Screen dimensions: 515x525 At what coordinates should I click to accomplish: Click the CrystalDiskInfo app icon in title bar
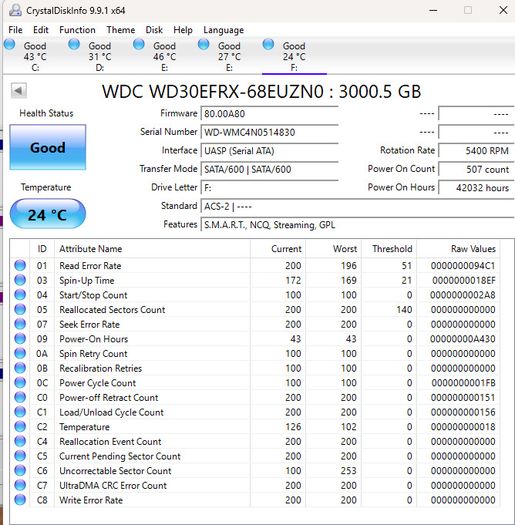tap(15, 10)
